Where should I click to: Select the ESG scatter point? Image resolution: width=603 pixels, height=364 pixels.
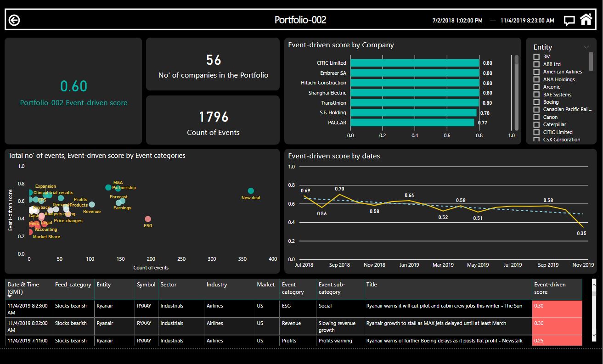(148, 219)
